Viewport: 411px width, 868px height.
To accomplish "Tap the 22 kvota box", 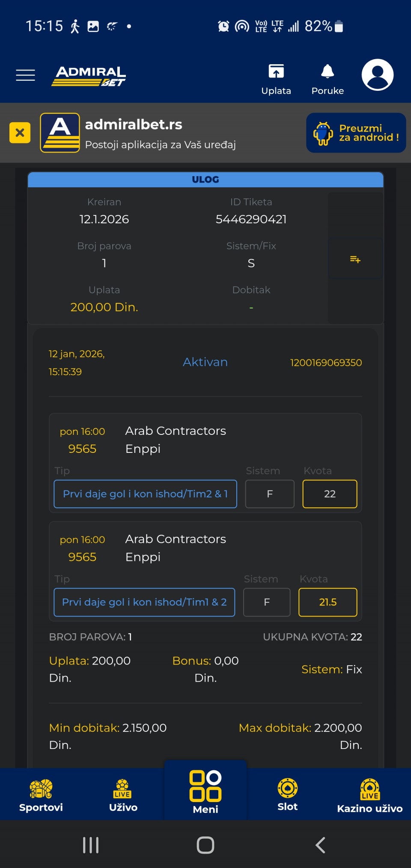I will click(x=330, y=494).
